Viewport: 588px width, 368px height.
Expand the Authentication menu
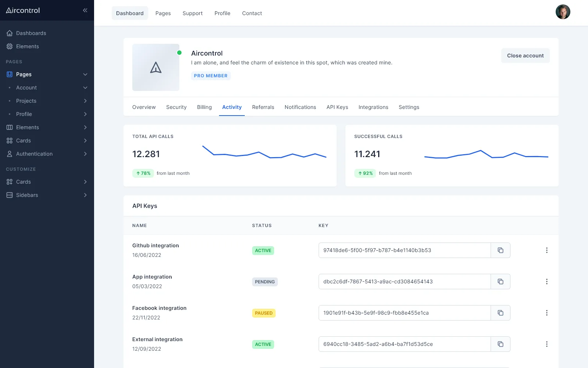[x=85, y=154]
